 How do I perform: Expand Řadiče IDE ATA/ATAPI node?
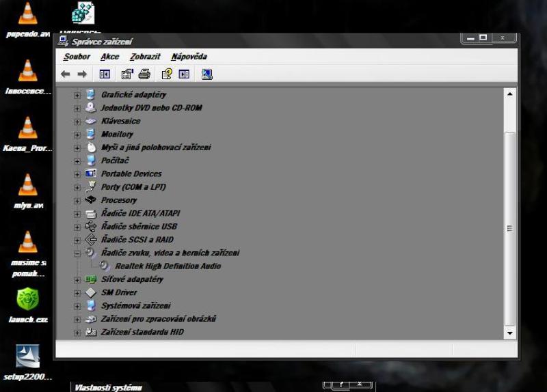tap(77, 214)
